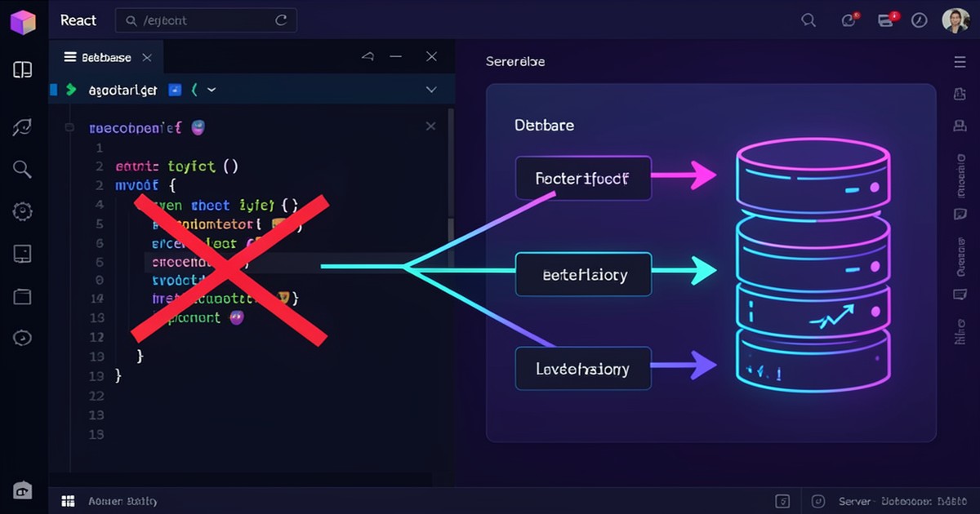Viewport: 980px width, 514px height.
Task: Switch to the Betabase editor tab
Action: (107, 57)
